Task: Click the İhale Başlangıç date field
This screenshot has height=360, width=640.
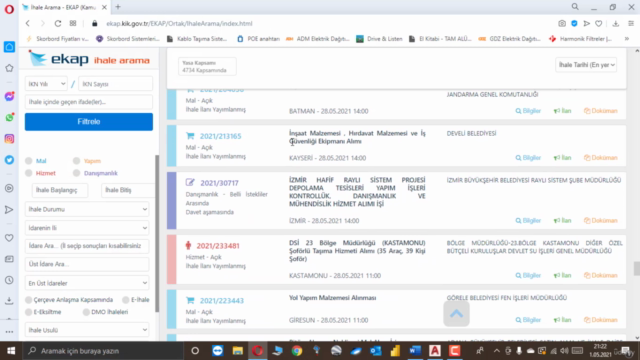Action: [60, 190]
